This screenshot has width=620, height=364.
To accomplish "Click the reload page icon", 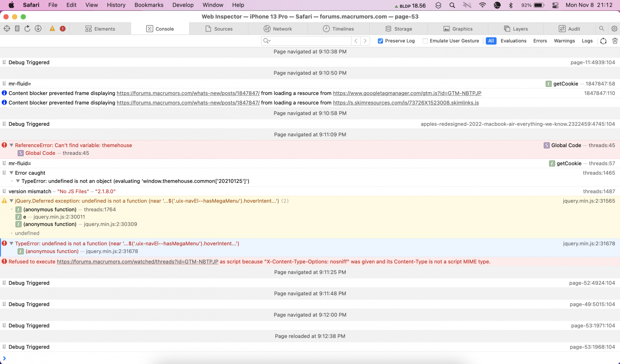I will pyautogui.click(x=27, y=29).
